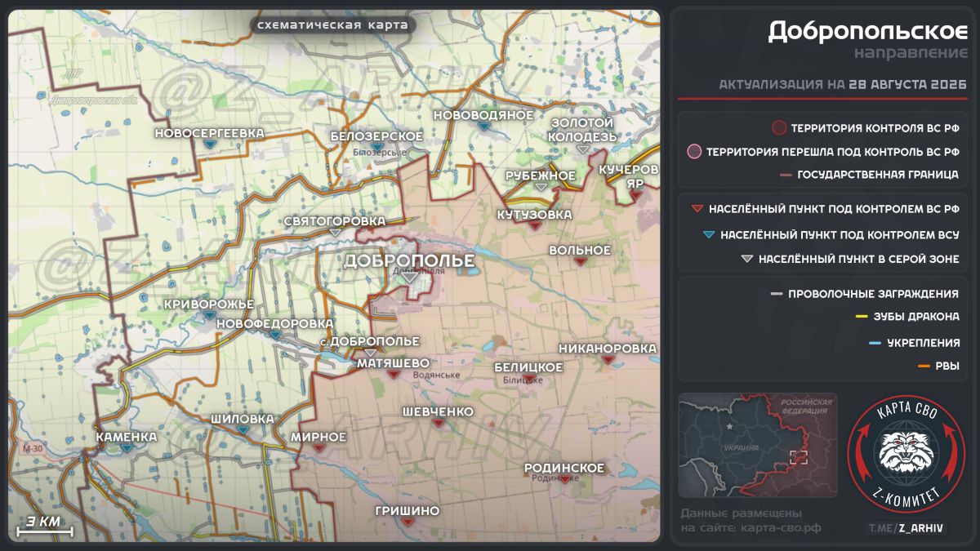Select the red marker below Кутузовка
980x551 pixels.
coord(534,226)
